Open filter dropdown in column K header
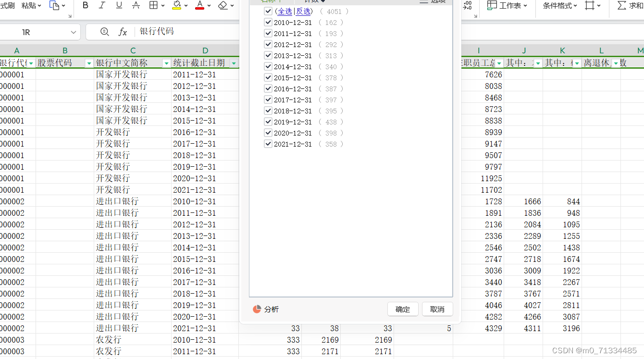644x359 pixels. [x=577, y=63]
